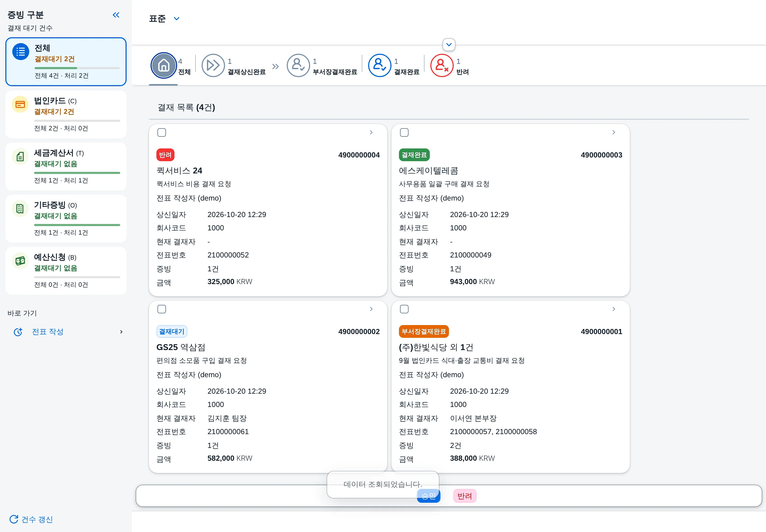
Task: Click the GS25 역삼점 card title
Action: (x=181, y=347)
